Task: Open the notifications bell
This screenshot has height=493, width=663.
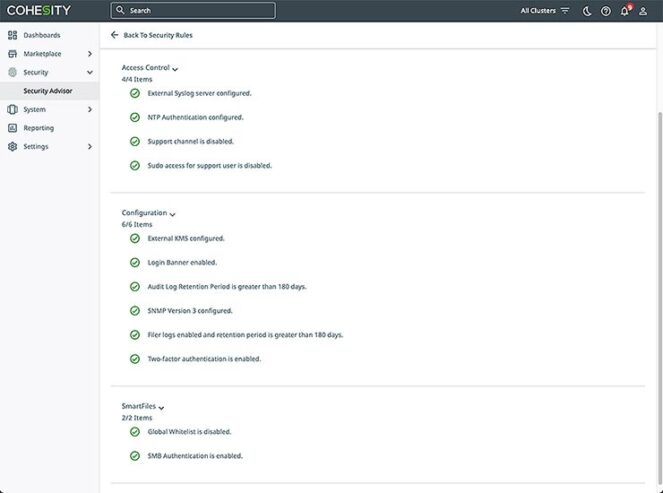Action: (x=625, y=11)
